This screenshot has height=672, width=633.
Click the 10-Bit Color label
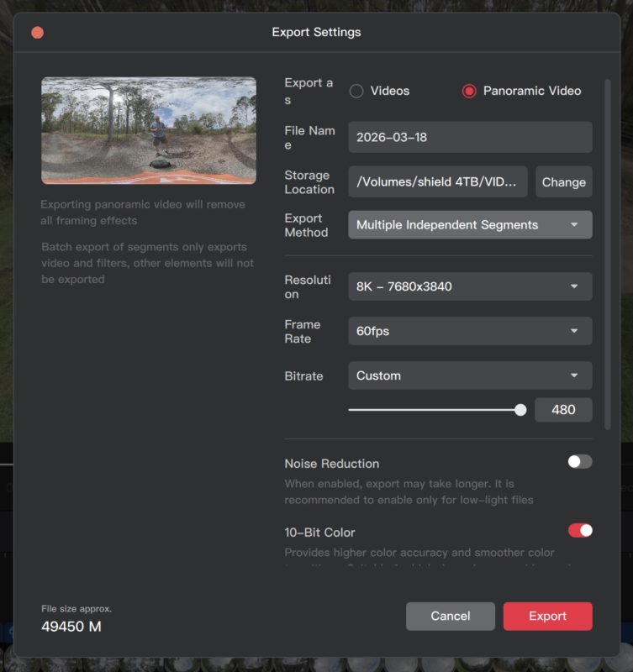click(x=319, y=533)
